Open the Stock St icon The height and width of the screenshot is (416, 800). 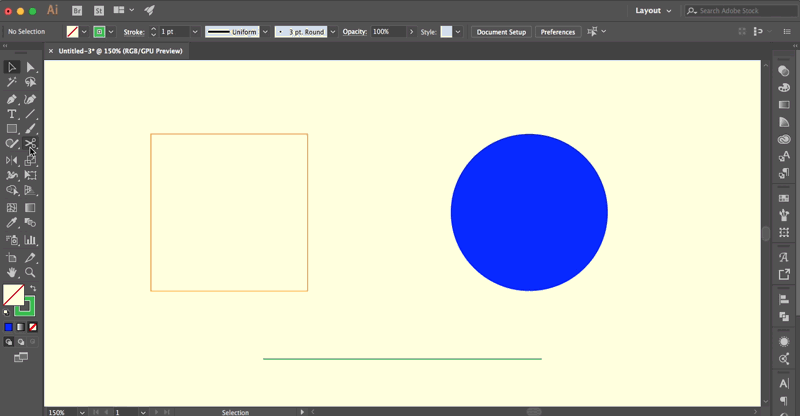[99, 10]
